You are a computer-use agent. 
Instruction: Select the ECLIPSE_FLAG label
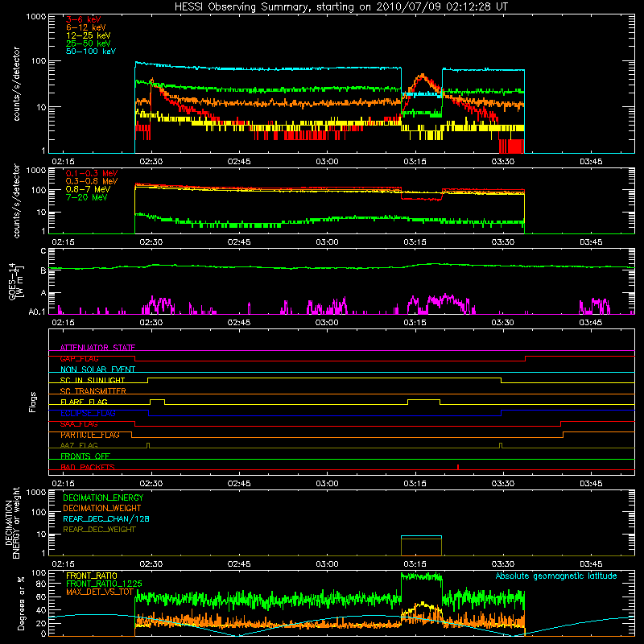point(88,413)
